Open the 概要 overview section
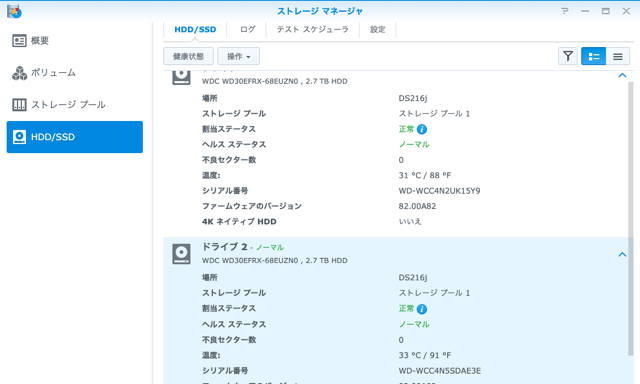This screenshot has height=384, width=640. [75, 41]
